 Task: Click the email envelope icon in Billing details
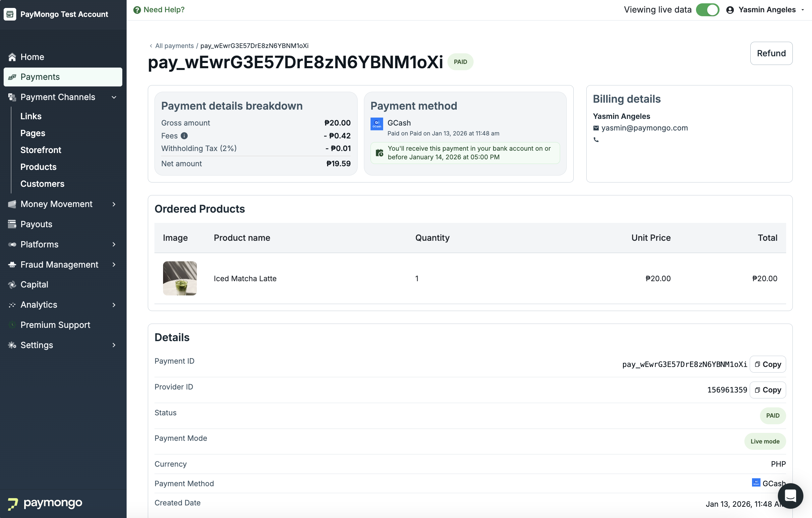pos(596,128)
